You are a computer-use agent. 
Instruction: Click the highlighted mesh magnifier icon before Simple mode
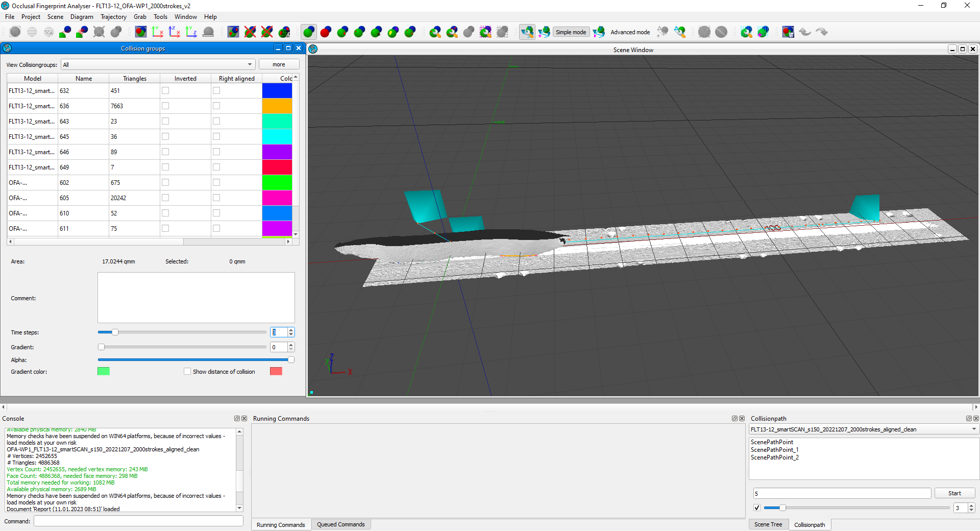pos(527,32)
